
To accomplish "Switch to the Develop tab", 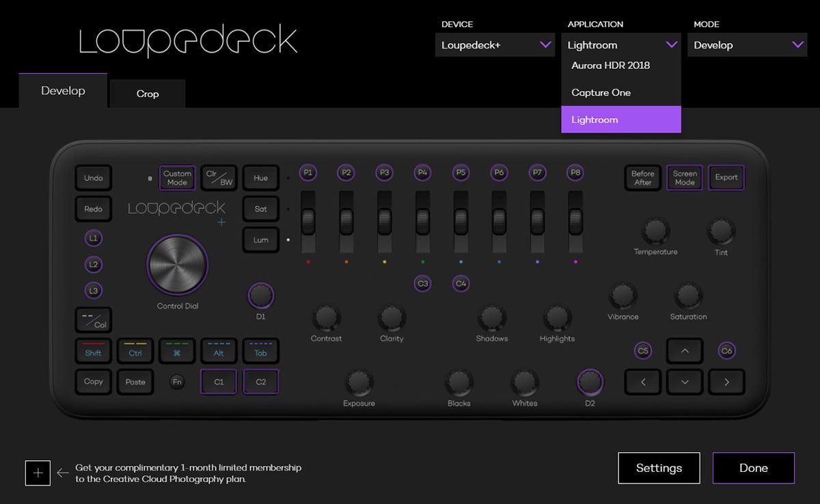I will pyautogui.click(x=63, y=91).
